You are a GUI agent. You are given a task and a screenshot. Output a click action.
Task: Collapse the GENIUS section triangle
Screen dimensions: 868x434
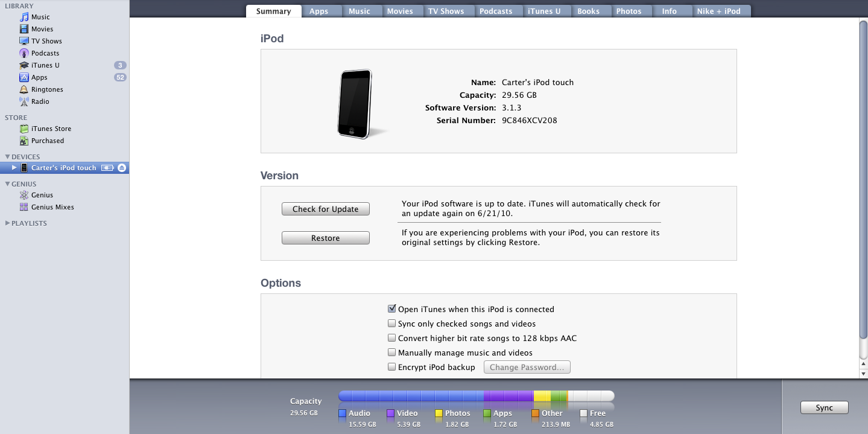(x=8, y=183)
